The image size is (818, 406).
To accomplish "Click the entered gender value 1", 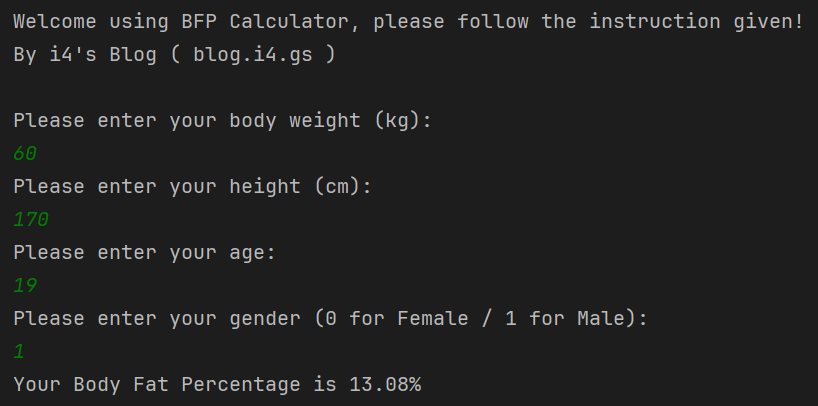I will tap(19, 352).
